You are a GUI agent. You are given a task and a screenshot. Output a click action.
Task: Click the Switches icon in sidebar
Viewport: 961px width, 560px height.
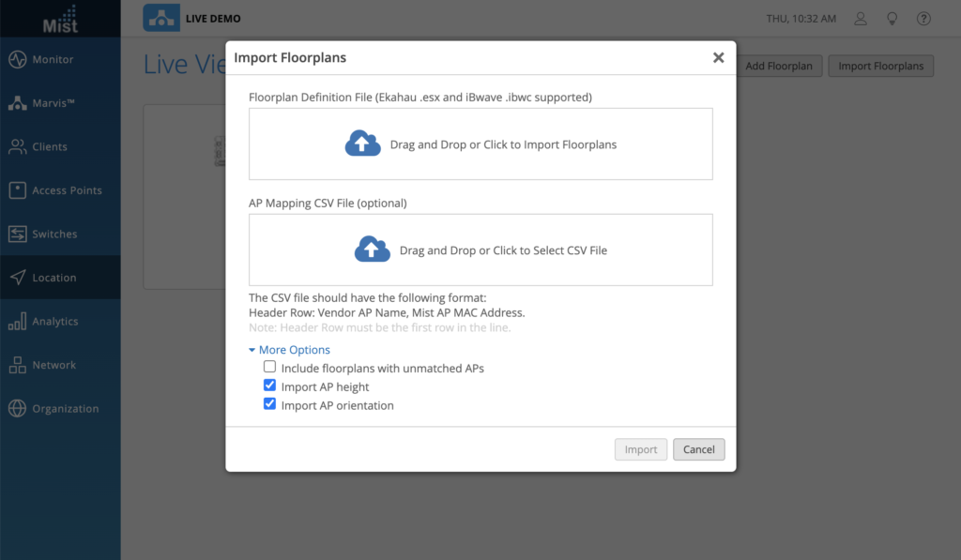pyautogui.click(x=17, y=234)
